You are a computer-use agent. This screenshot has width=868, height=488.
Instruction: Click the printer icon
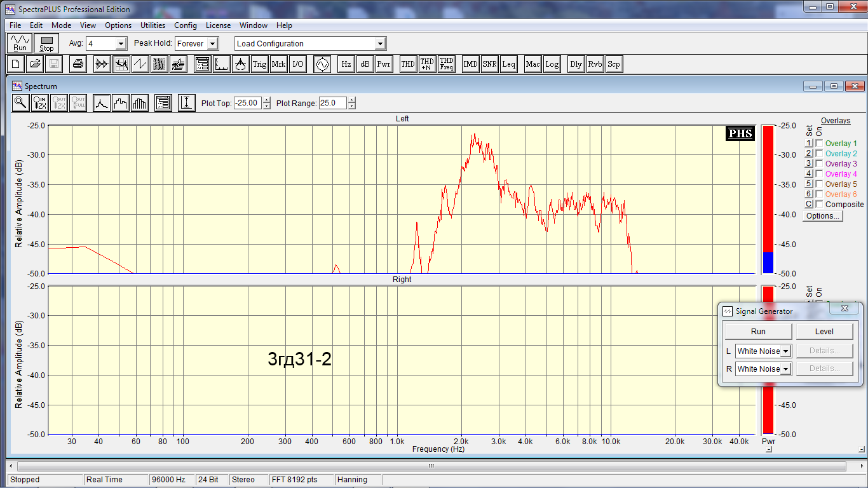[x=78, y=64]
